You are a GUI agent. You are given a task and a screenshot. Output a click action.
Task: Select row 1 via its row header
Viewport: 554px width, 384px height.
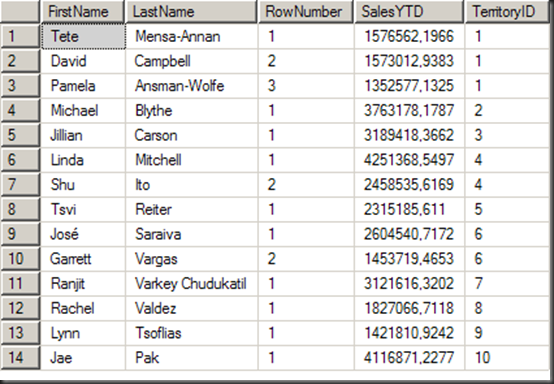point(20,36)
